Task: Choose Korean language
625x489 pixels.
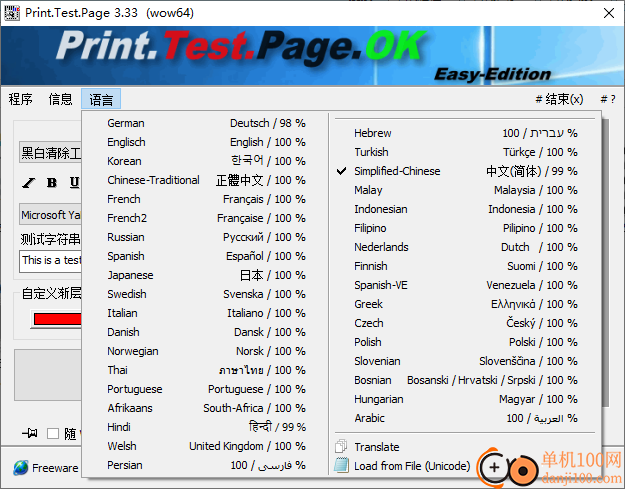Action: click(206, 161)
